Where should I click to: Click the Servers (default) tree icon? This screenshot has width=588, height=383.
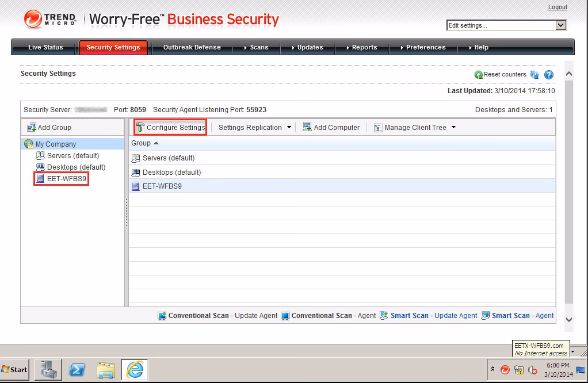point(40,155)
